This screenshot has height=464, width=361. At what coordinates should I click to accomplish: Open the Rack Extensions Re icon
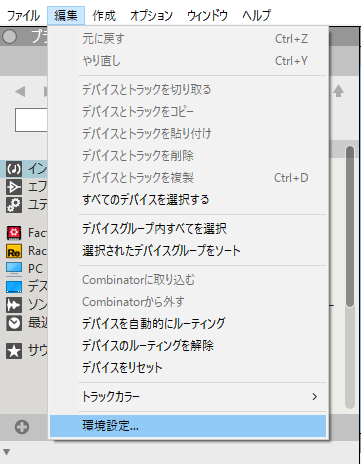click(14, 251)
